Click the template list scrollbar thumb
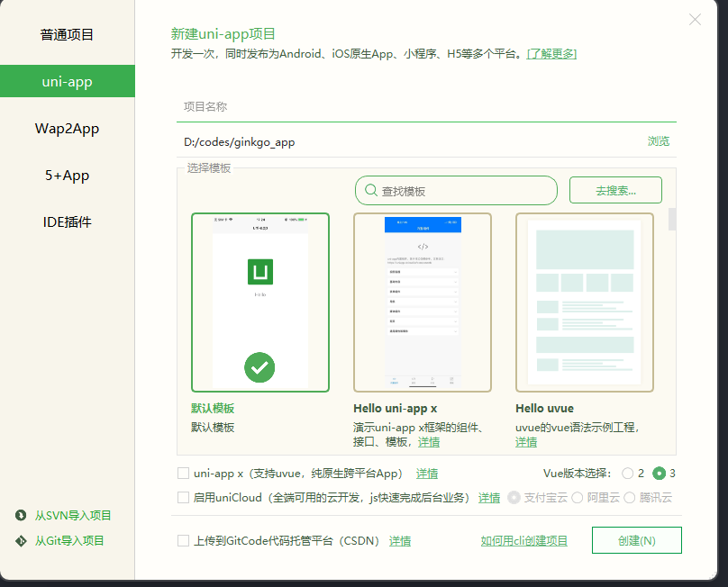Image resolution: width=728 pixels, height=587 pixels. coord(672,219)
